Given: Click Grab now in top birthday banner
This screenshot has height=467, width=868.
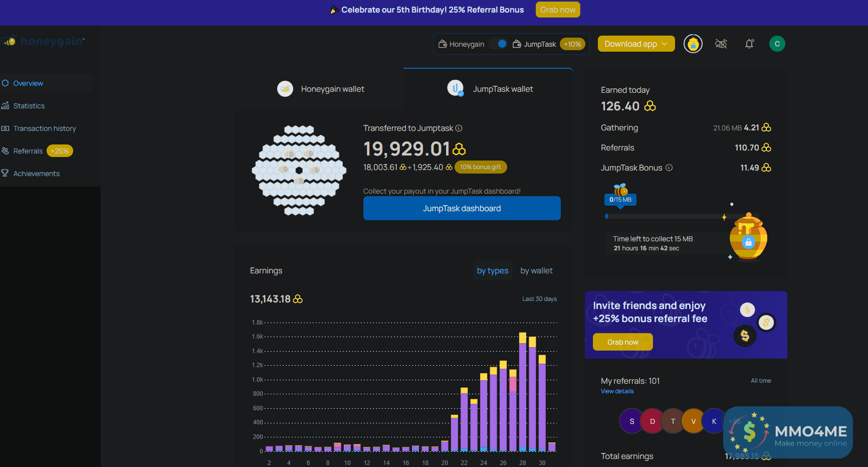Looking at the screenshot, I should [x=558, y=10].
